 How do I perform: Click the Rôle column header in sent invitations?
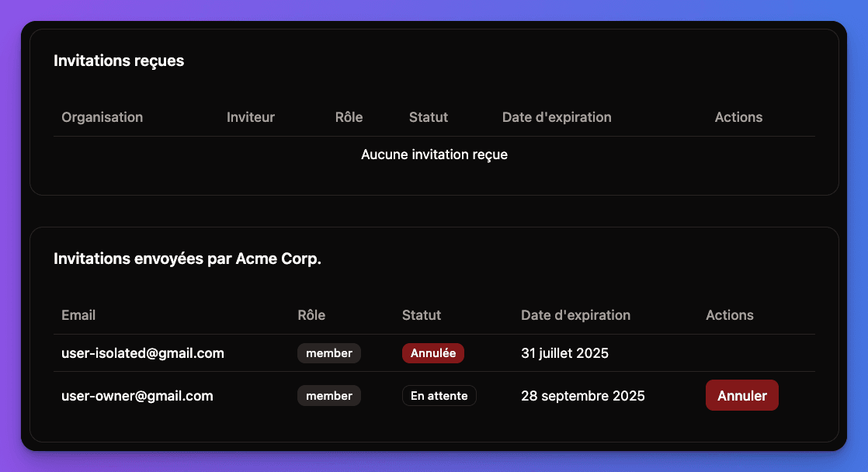coord(311,315)
